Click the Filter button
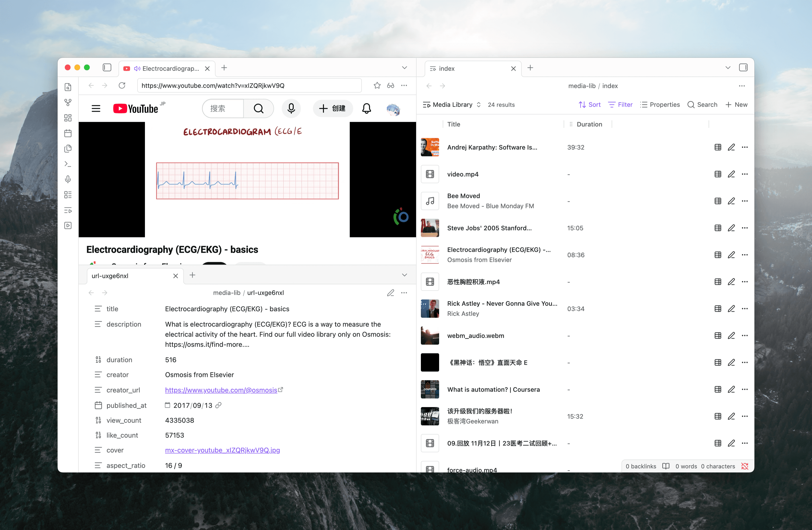 pyautogui.click(x=620, y=105)
